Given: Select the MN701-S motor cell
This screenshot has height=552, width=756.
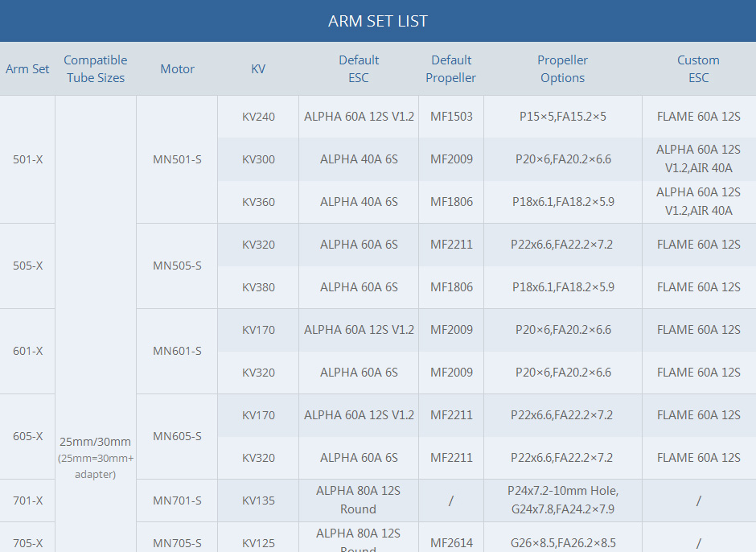Looking at the screenshot, I should [177, 501].
